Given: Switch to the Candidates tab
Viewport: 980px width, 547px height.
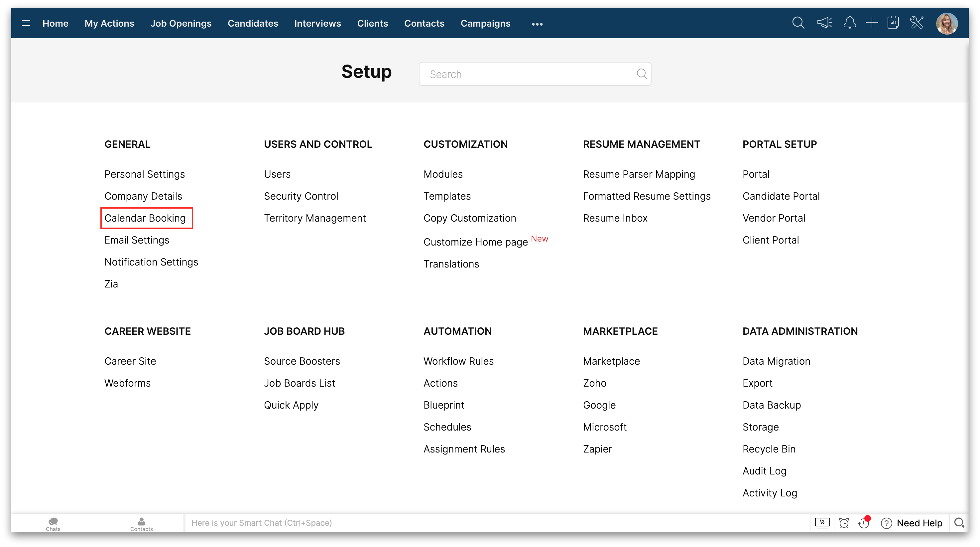Looking at the screenshot, I should (x=253, y=23).
